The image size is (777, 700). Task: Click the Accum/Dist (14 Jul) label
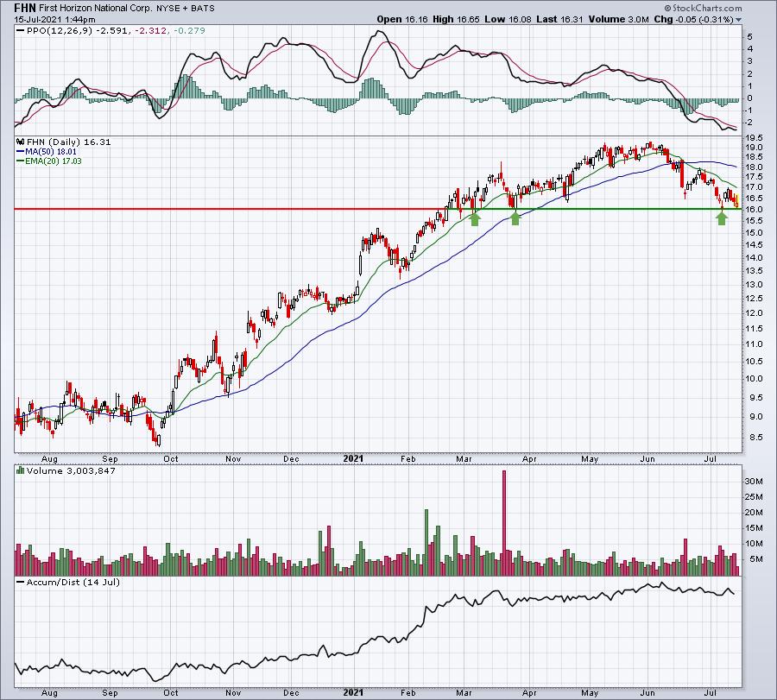pyautogui.click(x=73, y=582)
